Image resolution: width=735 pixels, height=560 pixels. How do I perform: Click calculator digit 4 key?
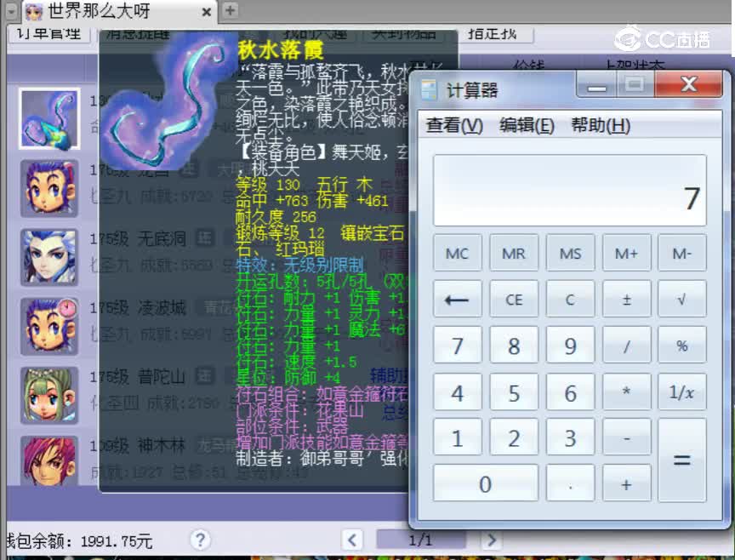click(x=457, y=392)
